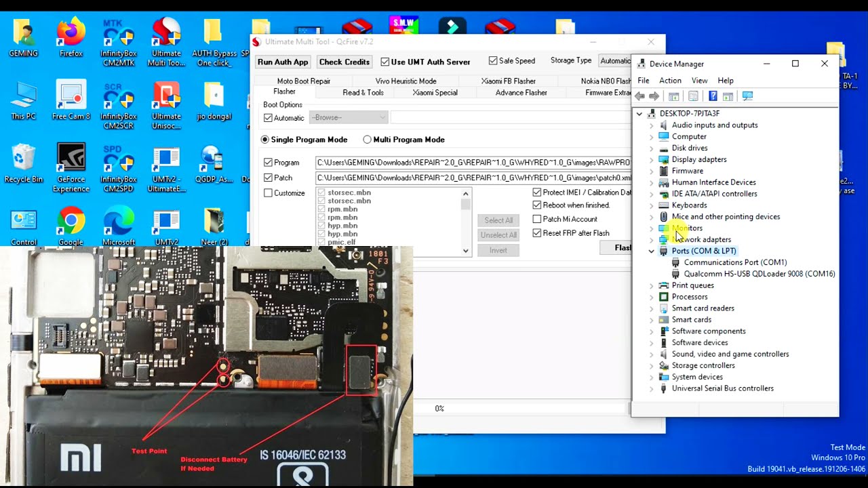
Task: Expand the Display adapters node
Action: [x=652, y=159]
